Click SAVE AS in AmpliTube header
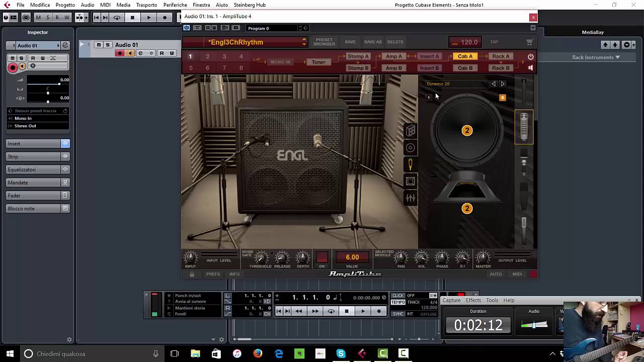Viewport: 644px width, 362px height. point(373,42)
